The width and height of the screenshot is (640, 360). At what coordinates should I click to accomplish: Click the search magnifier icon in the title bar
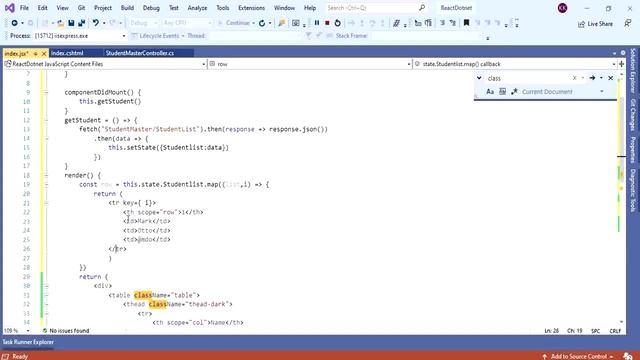tap(422, 8)
